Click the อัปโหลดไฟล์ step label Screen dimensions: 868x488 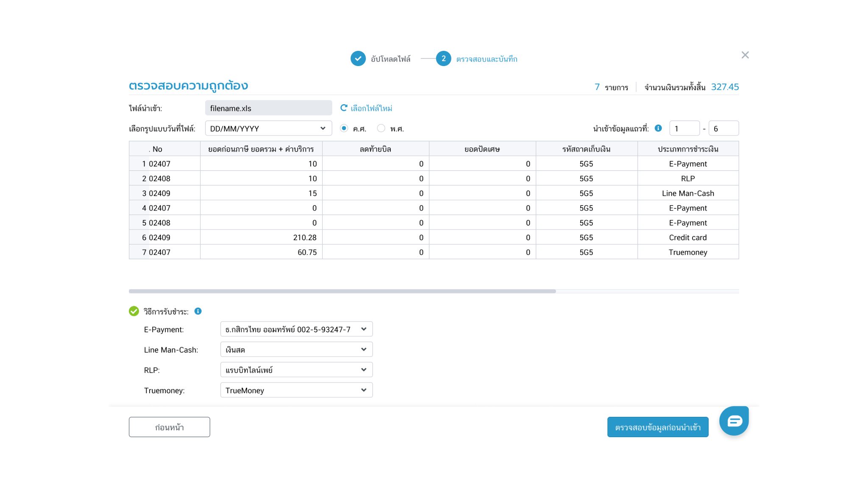pos(390,59)
